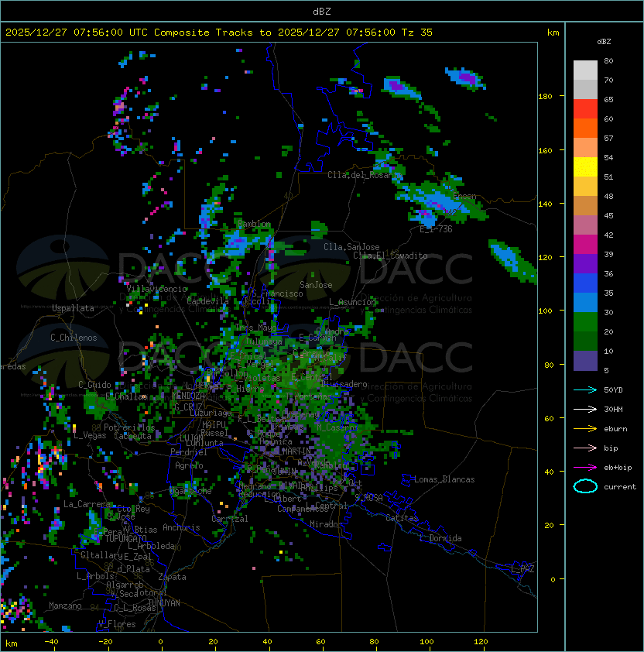The height and width of the screenshot is (652, 644).
Task: Click the 'dBZ' heading above color scale
Action: (604, 42)
